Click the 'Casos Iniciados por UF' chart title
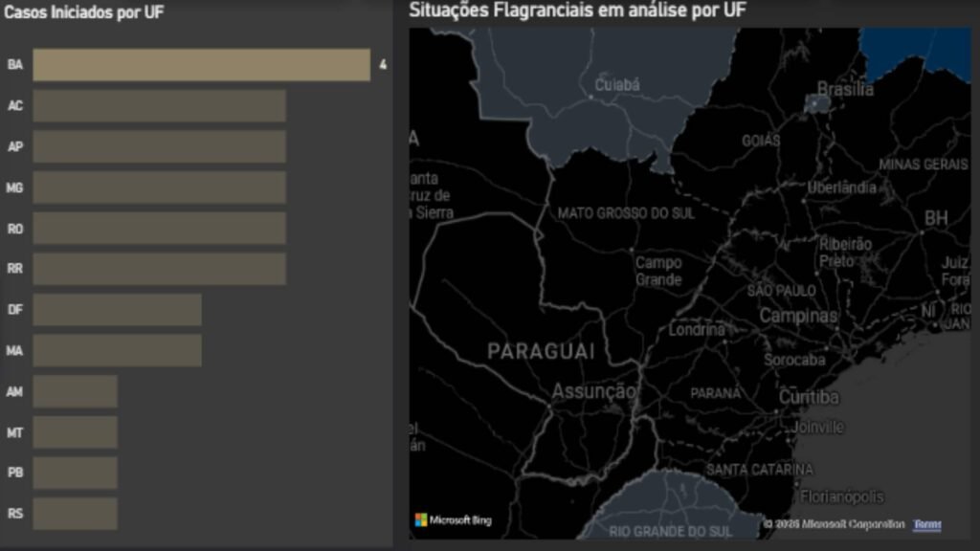 tap(84, 12)
